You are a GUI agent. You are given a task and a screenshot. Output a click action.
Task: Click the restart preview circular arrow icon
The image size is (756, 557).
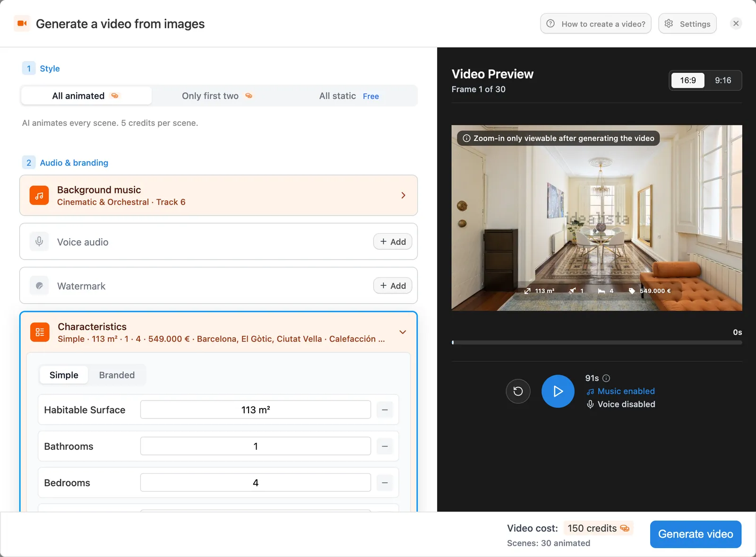[x=518, y=391]
